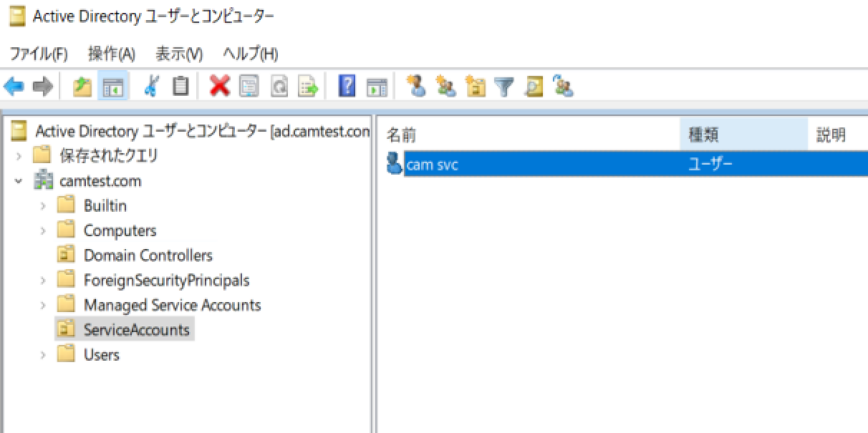Click the Cut scissors icon
This screenshot has height=433, width=868.
[150, 87]
